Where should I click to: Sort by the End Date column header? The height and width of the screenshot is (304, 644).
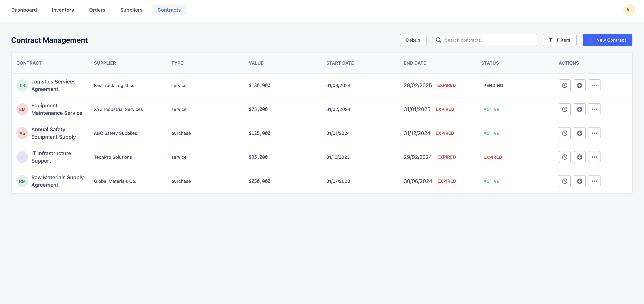pos(415,63)
